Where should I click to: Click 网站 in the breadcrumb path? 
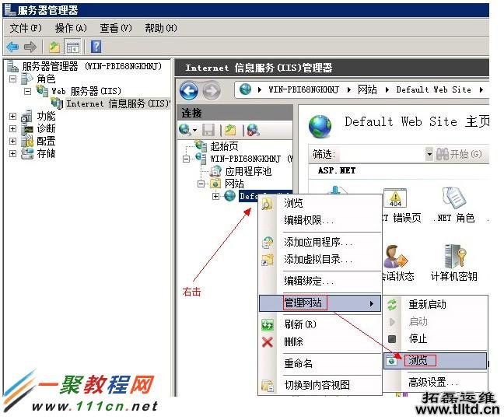(x=367, y=89)
